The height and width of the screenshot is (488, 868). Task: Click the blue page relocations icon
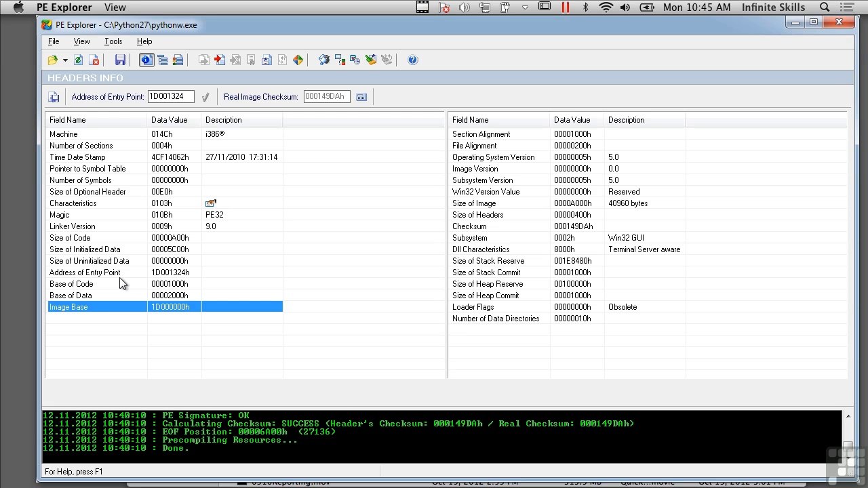267,60
